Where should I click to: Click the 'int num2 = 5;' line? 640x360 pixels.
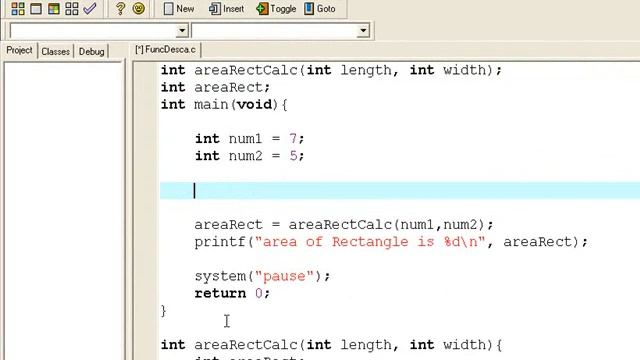click(249, 156)
